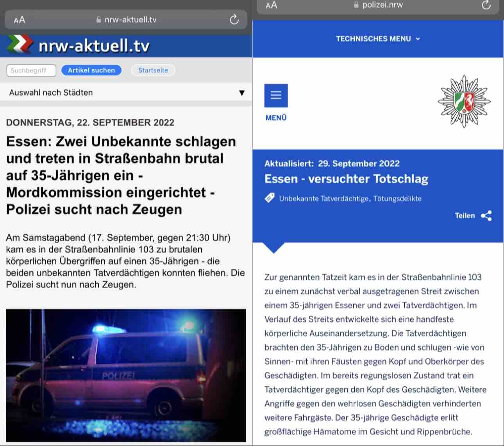Tap reload icon in nrw-aktuell.tv address bar
This screenshot has width=504, height=446.
(234, 19)
